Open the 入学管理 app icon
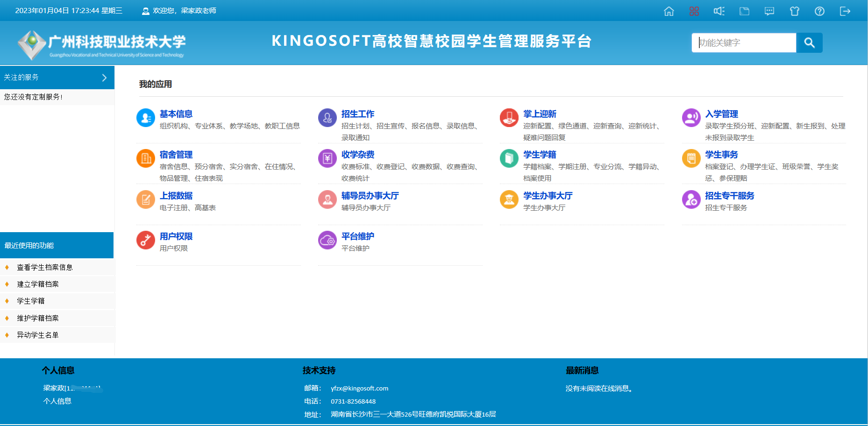 (x=691, y=118)
